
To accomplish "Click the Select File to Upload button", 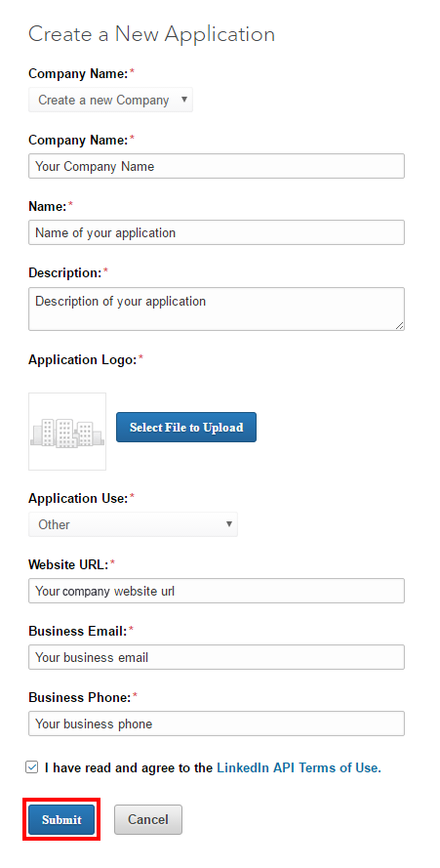I will click(186, 428).
